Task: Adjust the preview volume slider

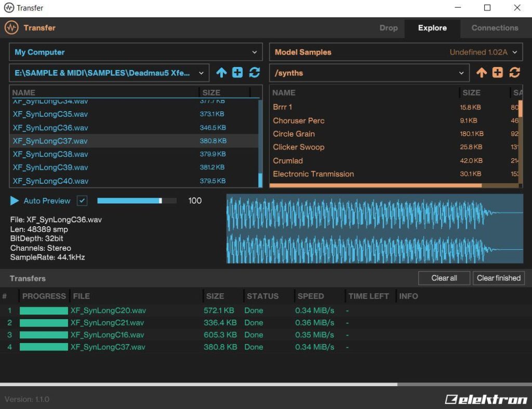Action: (x=137, y=200)
